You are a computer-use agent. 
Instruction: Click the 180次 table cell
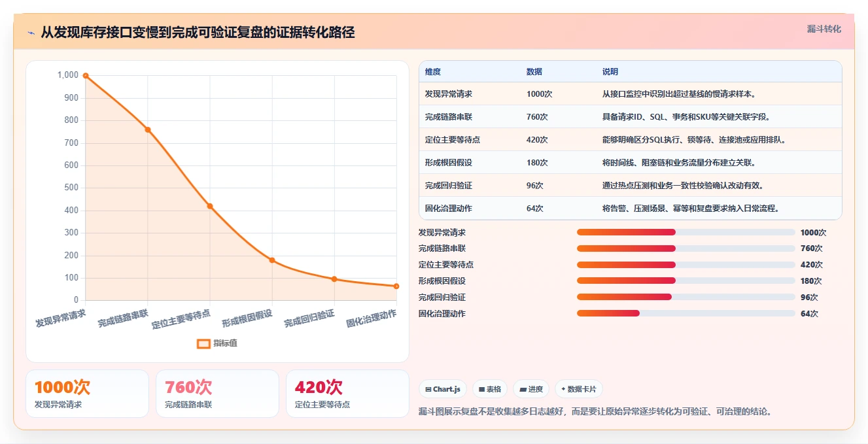pyautogui.click(x=537, y=163)
